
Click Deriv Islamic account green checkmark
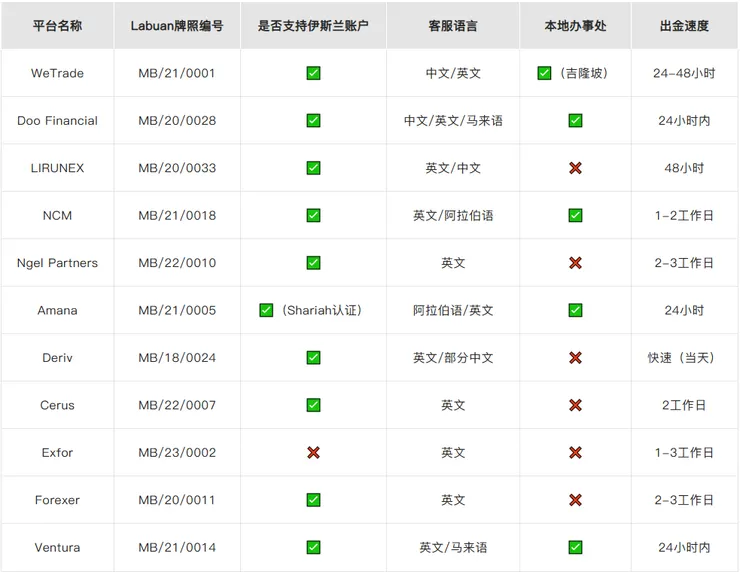pyautogui.click(x=313, y=358)
